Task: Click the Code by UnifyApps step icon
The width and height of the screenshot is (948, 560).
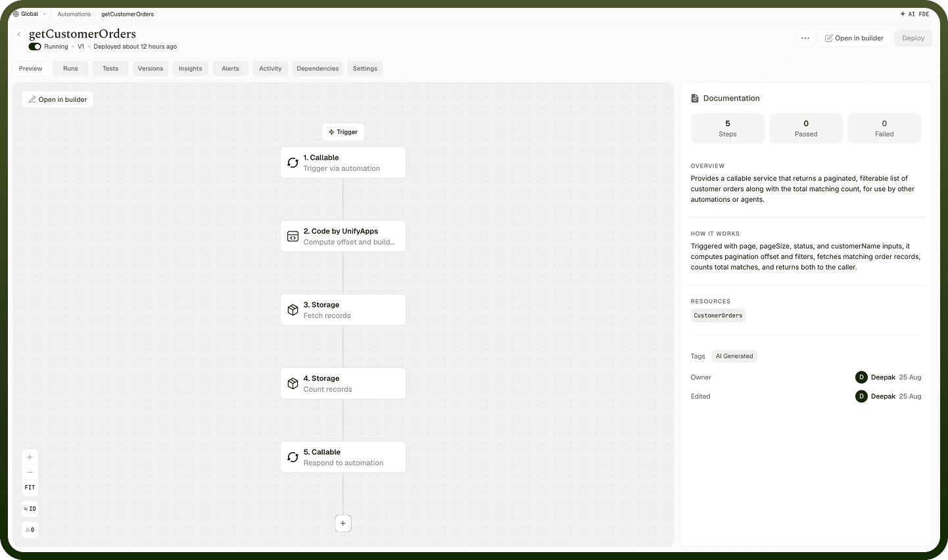Action: click(x=293, y=236)
